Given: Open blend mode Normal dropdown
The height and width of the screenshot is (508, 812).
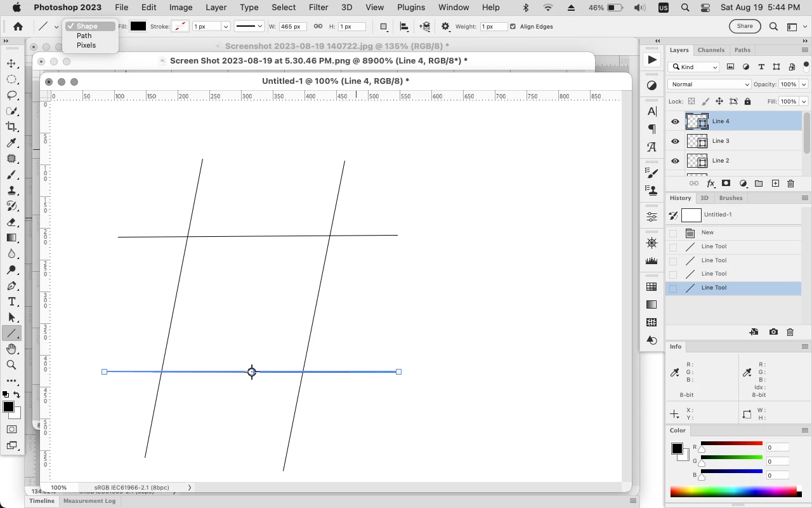Looking at the screenshot, I should pyautogui.click(x=709, y=84).
